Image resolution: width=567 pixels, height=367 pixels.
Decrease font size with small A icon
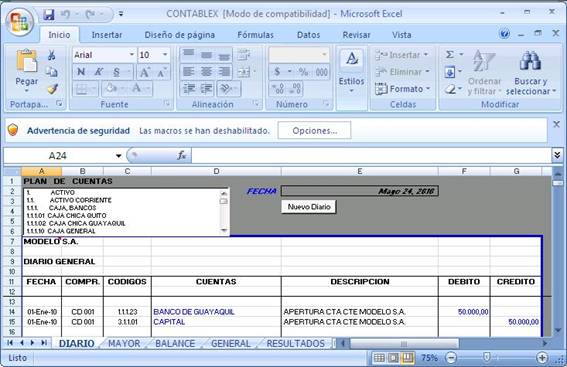click(161, 72)
